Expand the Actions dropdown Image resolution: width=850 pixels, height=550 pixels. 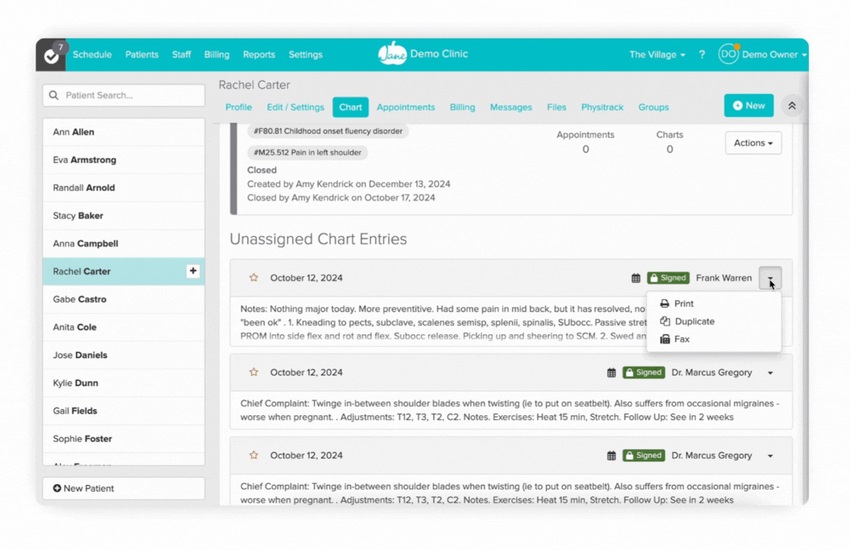753,143
